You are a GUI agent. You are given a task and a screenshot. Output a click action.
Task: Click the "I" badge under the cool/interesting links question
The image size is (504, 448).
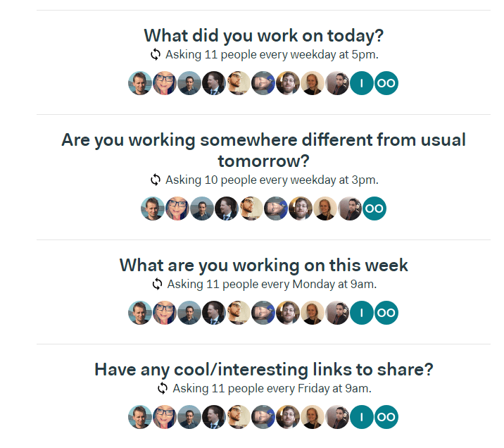coord(362,417)
